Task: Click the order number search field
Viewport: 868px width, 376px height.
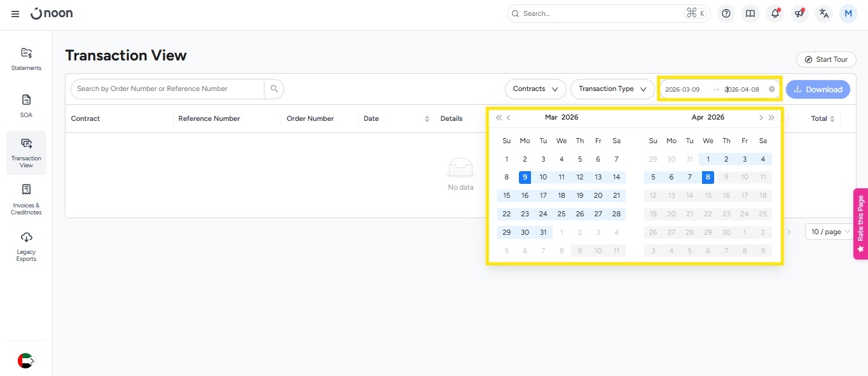Action: tap(167, 89)
